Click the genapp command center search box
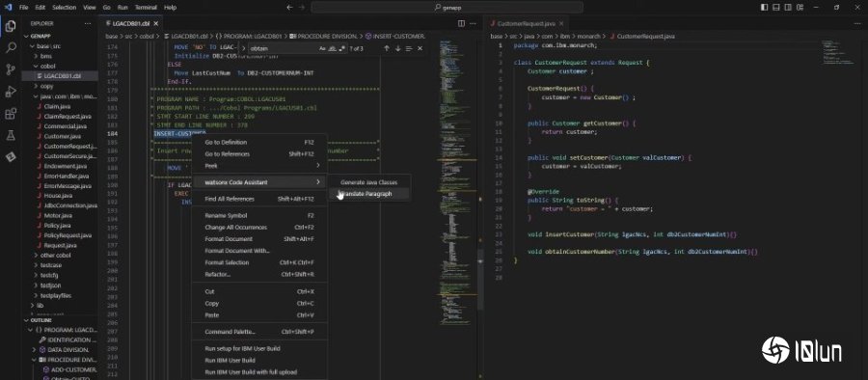The height and width of the screenshot is (380, 868). (447, 7)
